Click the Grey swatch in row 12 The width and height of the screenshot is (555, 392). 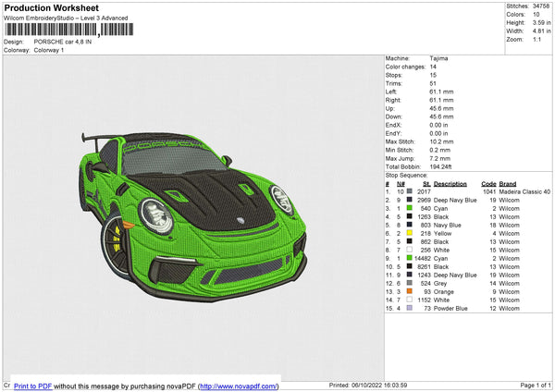(409, 283)
